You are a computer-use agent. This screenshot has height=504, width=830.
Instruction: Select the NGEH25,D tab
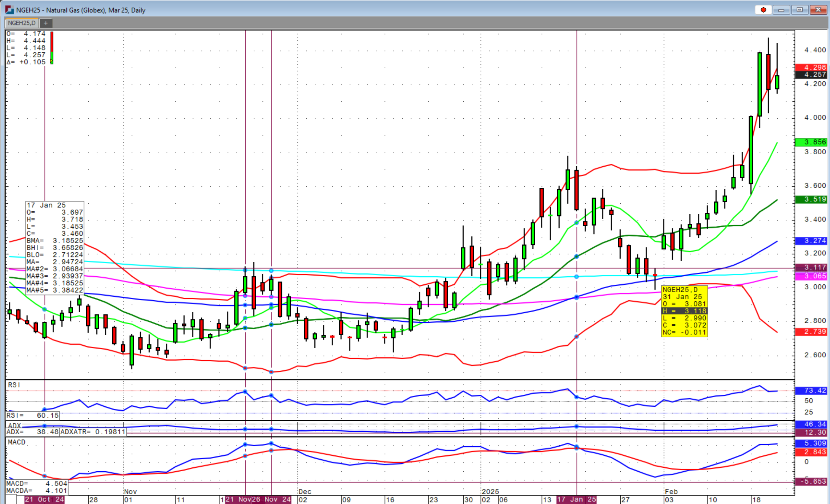point(22,23)
